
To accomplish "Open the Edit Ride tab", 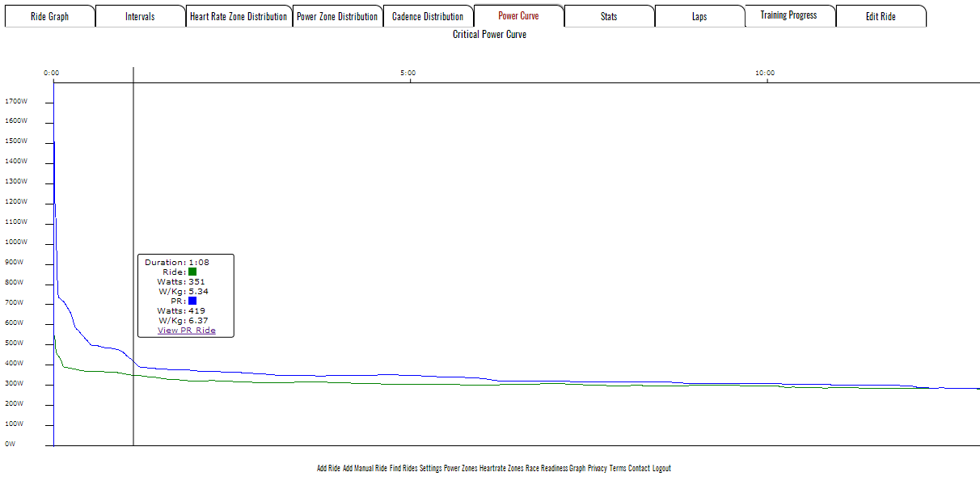I will pos(881,16).
